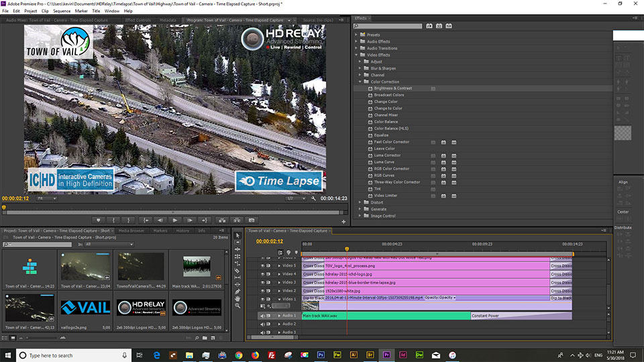
Task: Open the Fit zoom level dropdown
Action: [x=47, y=198]
